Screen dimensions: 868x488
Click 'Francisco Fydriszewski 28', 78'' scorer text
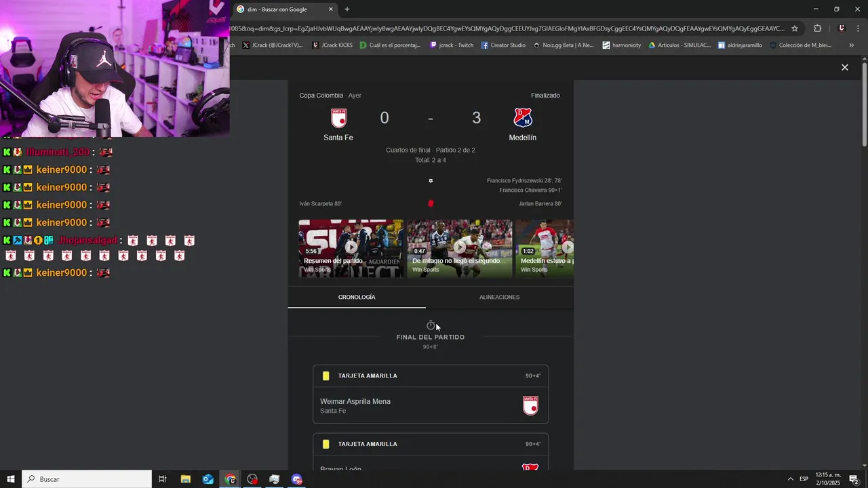point(524,181)
